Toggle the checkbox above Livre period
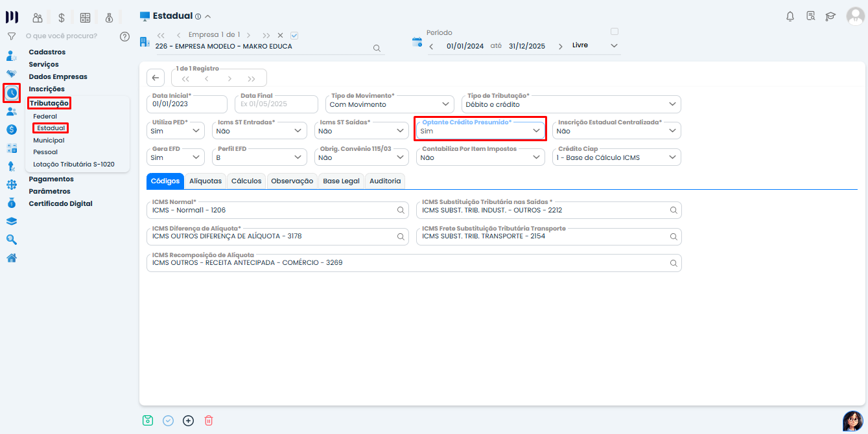Image resolution: width=868 pixels, height=434 pixels. click(x=615, y=31)
